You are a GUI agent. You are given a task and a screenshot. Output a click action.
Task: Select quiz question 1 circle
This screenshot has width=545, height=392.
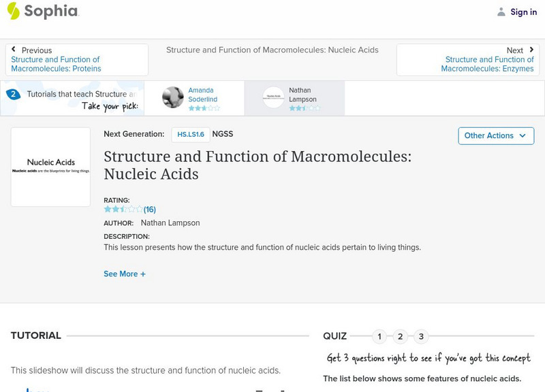click(x=379, y=336)
